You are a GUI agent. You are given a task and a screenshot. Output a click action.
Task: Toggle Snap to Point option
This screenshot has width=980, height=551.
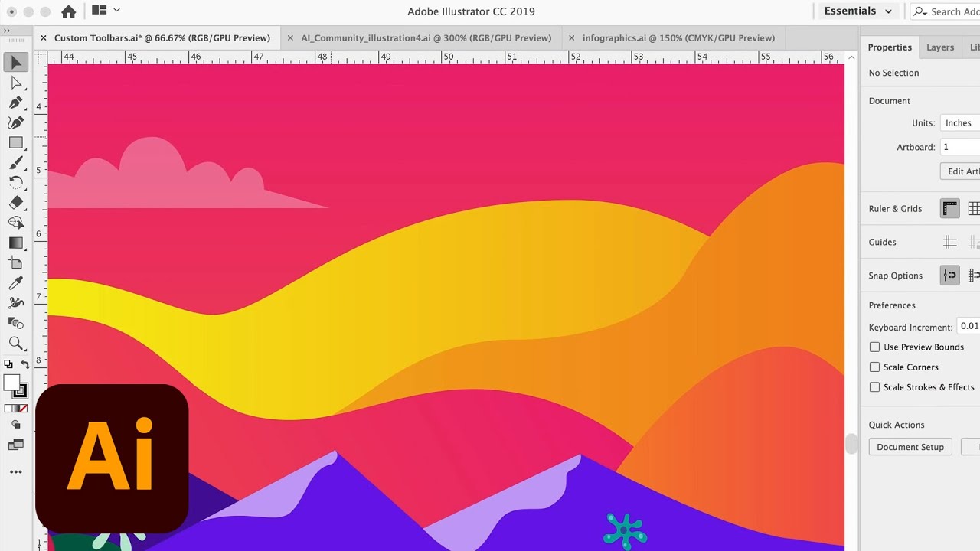(x=949, y=275)
